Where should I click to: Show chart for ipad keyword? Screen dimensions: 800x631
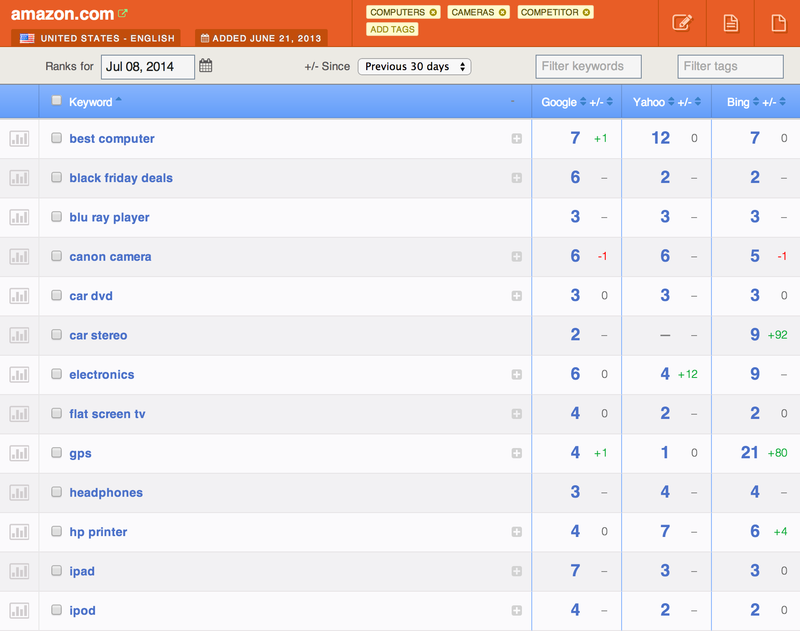tap(19, 571)
